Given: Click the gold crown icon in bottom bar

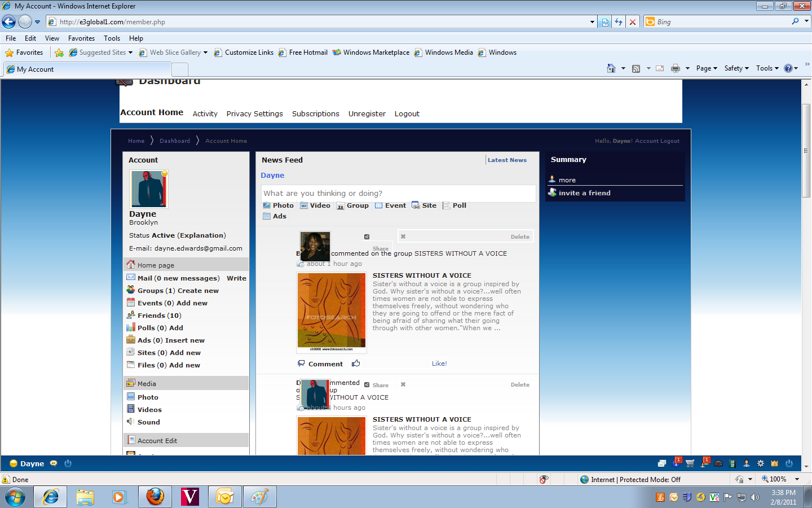Looking at the screenshot, I should pyautogui.click(x=774, y=463).
